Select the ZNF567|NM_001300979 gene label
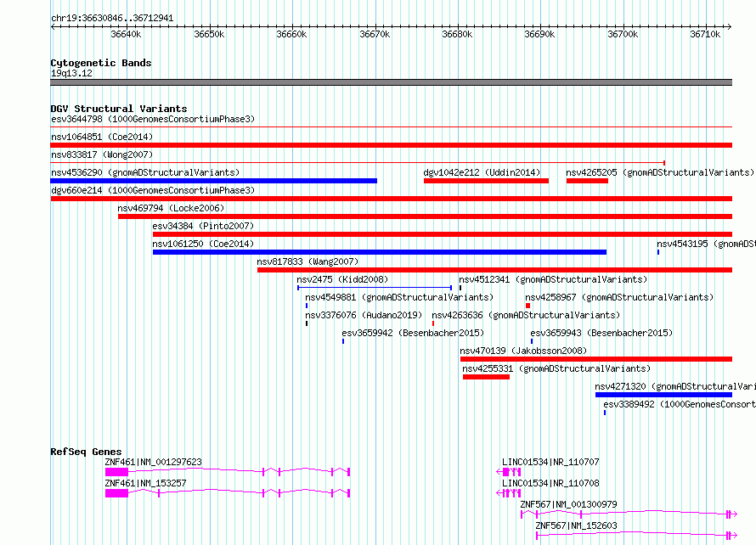The image size is (756, 545). pyautogui.click(x=568, y=504)
